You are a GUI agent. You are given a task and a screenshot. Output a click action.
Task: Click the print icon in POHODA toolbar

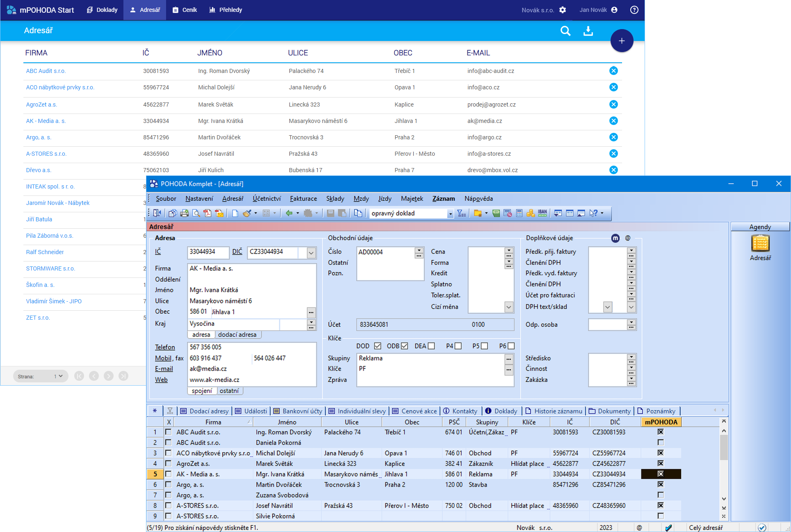coord(185,213)
